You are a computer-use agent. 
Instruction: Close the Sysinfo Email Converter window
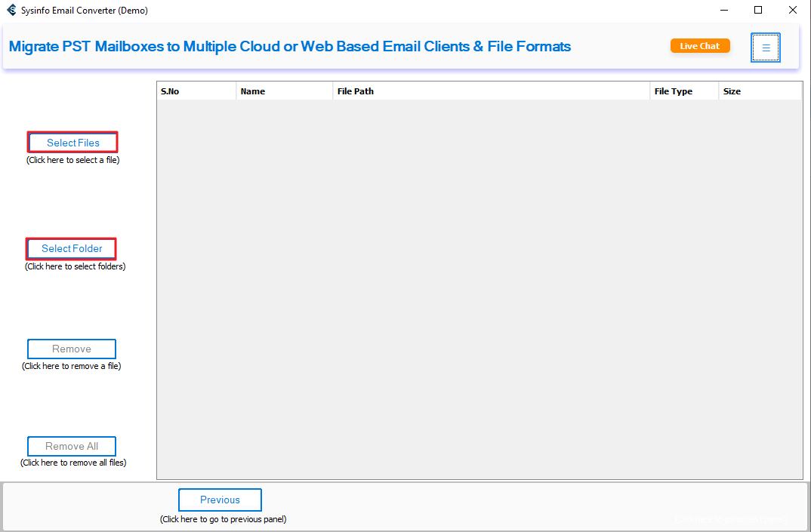coord(792,11)
